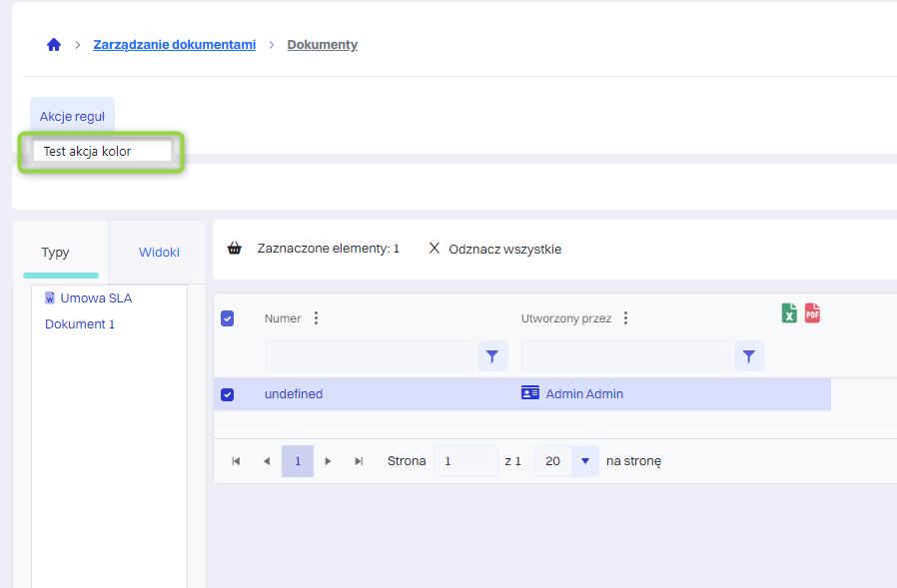Expand the items per page dropdown
The width and height of the screenshot is (897, 588).
(585, 461)
